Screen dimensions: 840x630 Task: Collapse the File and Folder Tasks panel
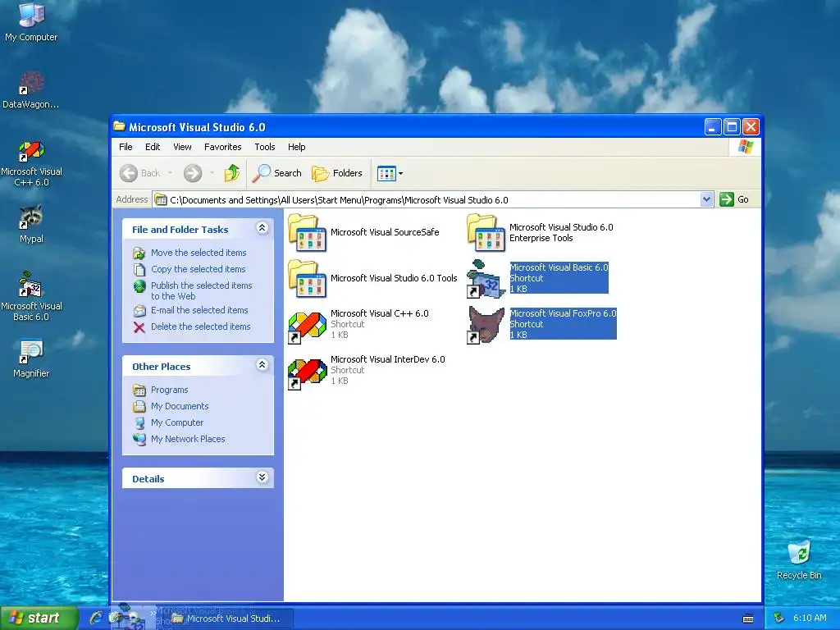tap(262, 228)
